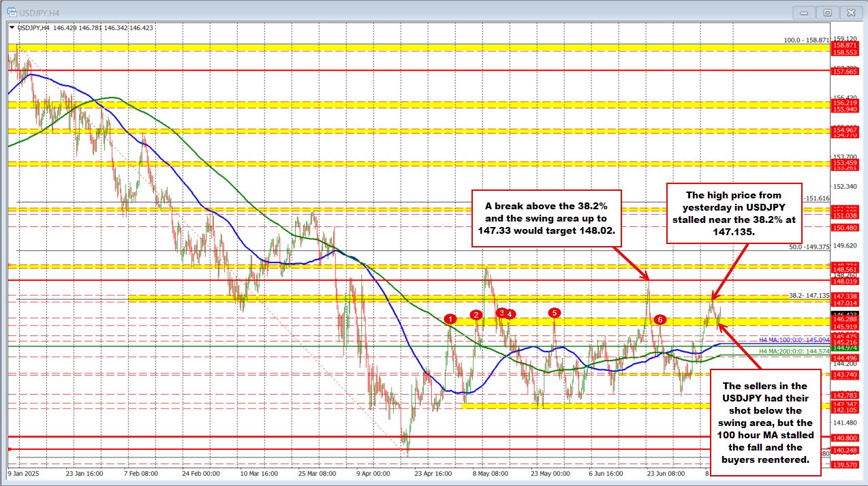The image size is (868, 486).
Task: Click the 143.740 price label on the axis
Action: (844, 375)
